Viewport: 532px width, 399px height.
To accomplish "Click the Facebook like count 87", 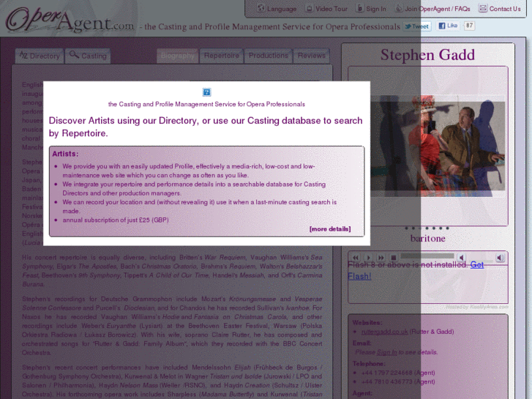I will click(x=469, y=26).
